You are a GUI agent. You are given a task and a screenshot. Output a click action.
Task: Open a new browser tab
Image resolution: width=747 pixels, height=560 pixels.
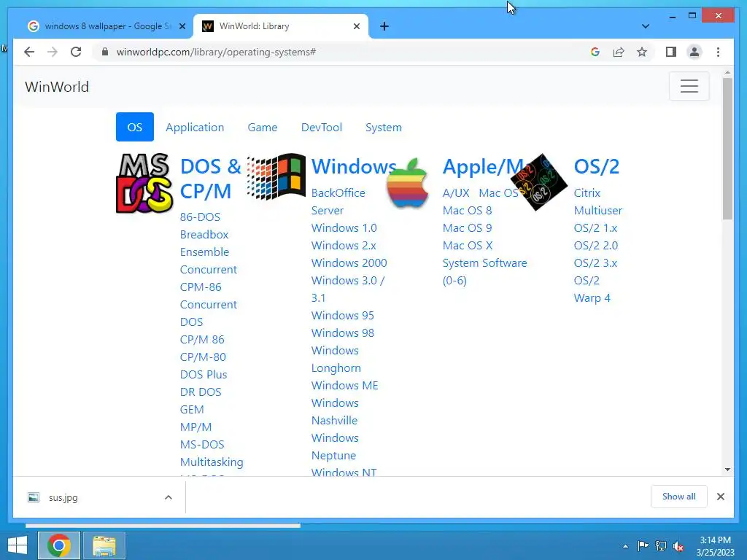(384, 26)
